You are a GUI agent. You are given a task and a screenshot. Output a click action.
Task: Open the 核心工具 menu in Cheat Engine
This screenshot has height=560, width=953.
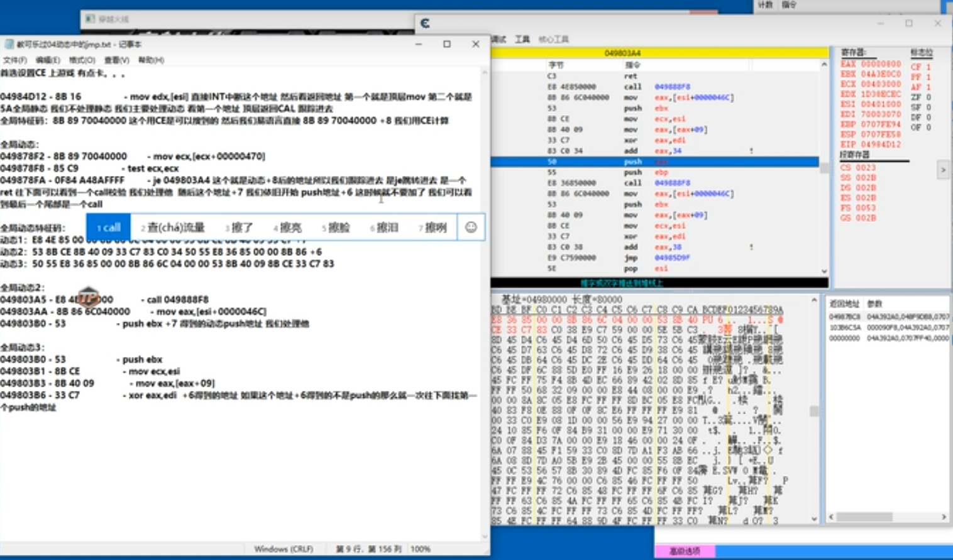click(x=553, y=39)
